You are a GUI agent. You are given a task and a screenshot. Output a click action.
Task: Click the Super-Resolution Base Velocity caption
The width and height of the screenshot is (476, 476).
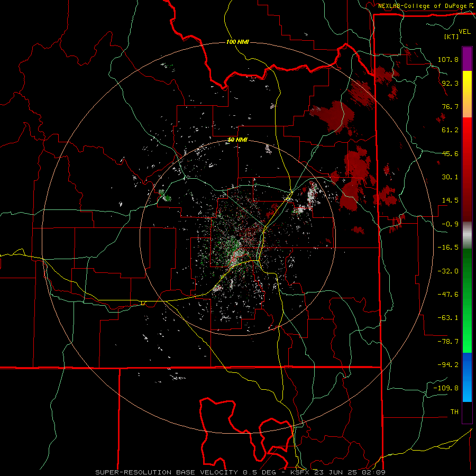241,472
